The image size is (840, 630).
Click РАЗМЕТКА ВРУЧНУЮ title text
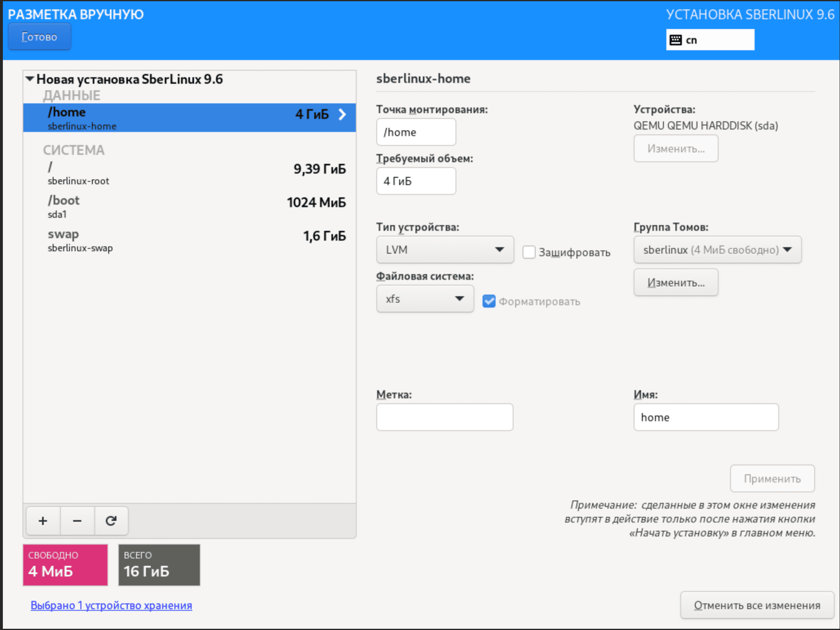pos(76,14)
